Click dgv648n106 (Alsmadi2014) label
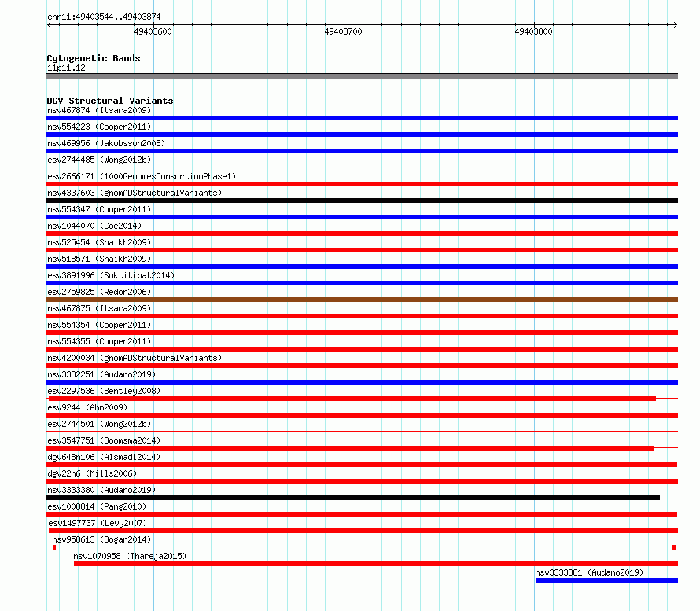 pos(104,457)
